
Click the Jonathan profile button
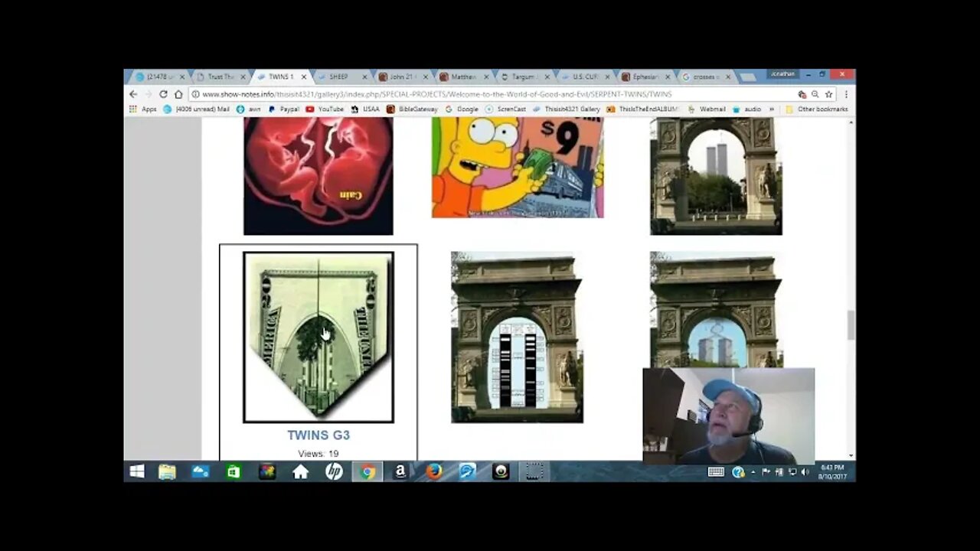(x=783, y=74)
